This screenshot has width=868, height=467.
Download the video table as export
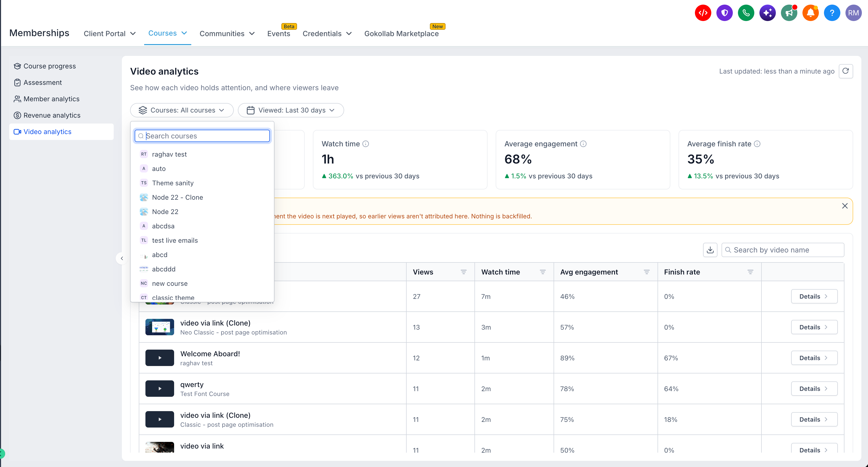710,250
